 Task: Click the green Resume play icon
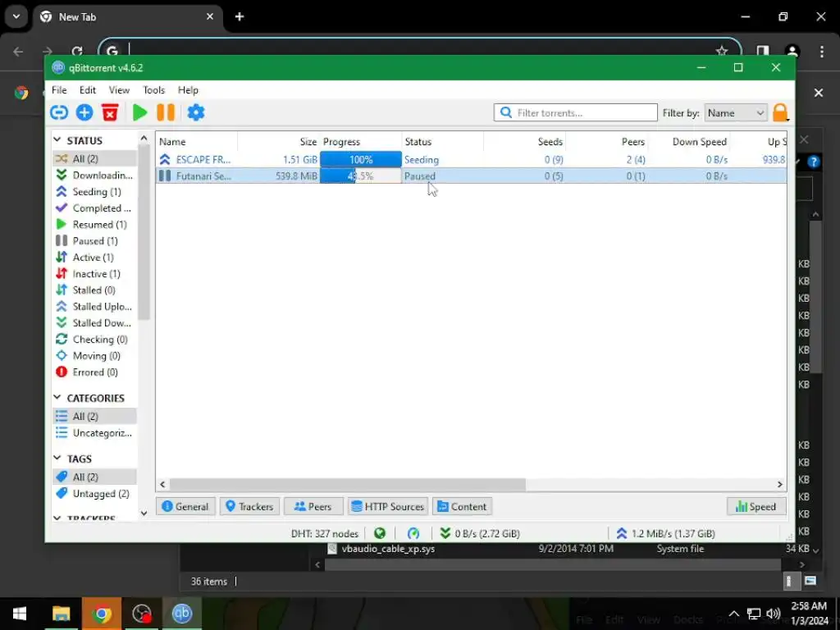139,112
